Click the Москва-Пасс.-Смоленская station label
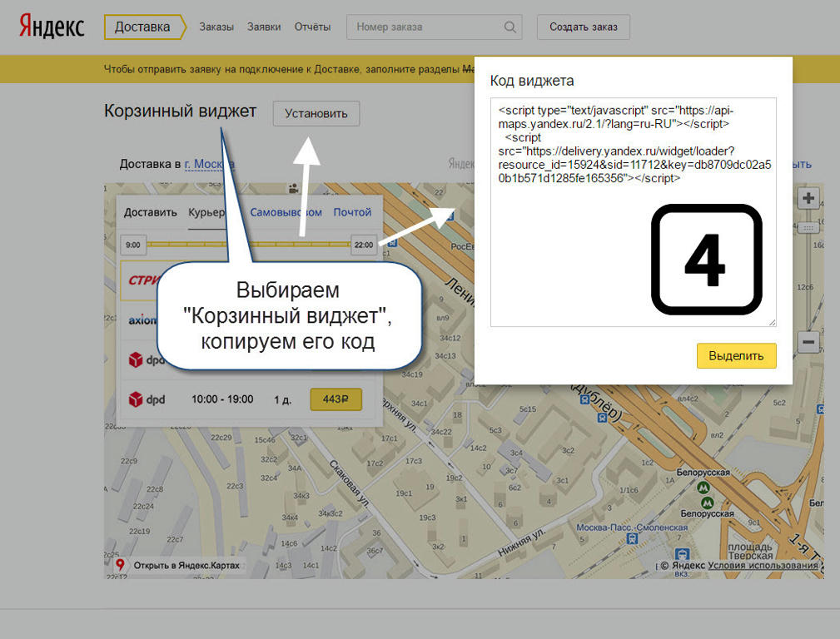Screen dimensions: 840x639 click(x=632, y=528)
